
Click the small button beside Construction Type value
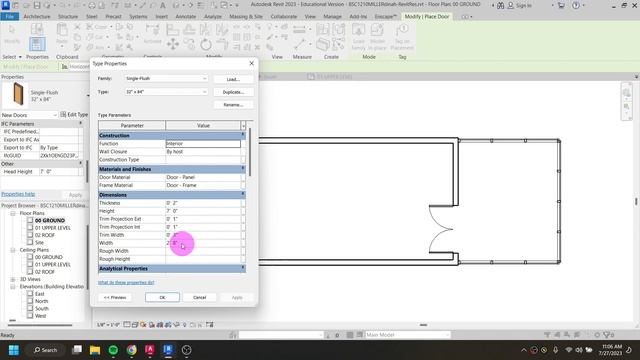tap(243, 160)
